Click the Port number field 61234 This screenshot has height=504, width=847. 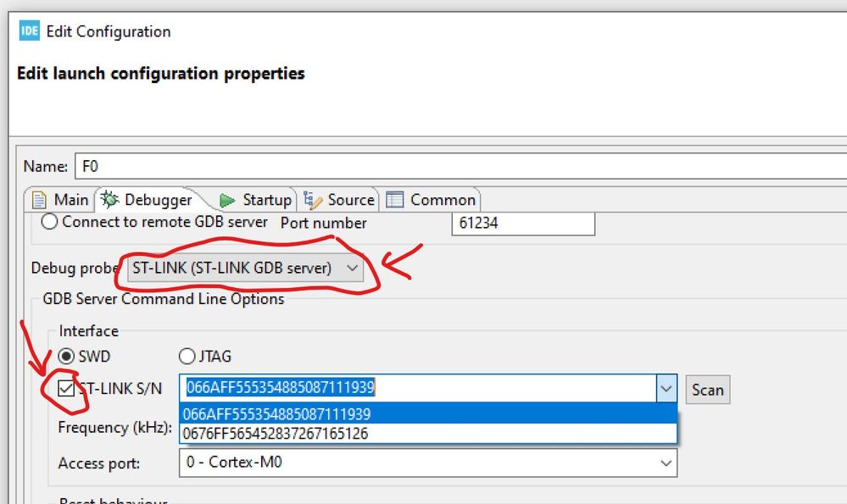pyautogui.click(x=523, y=223)
